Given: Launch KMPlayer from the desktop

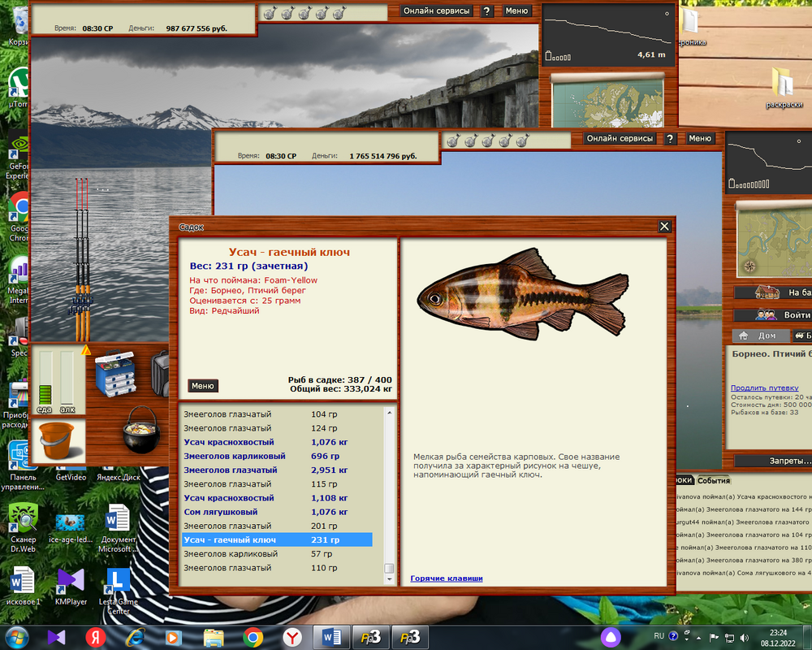Looking at the screenshot, I should point(71,582).
